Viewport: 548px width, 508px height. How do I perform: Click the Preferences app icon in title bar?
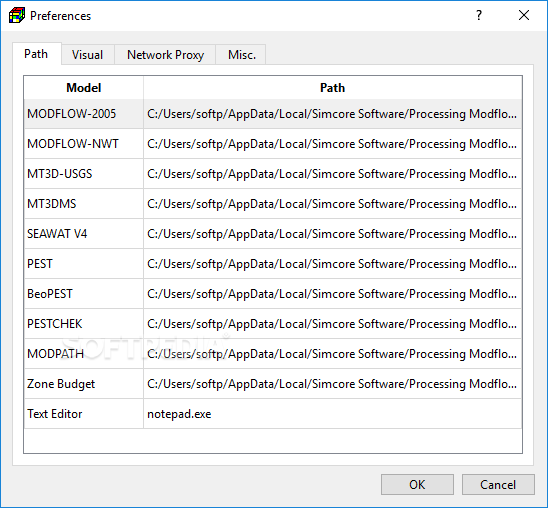[17, 15]
